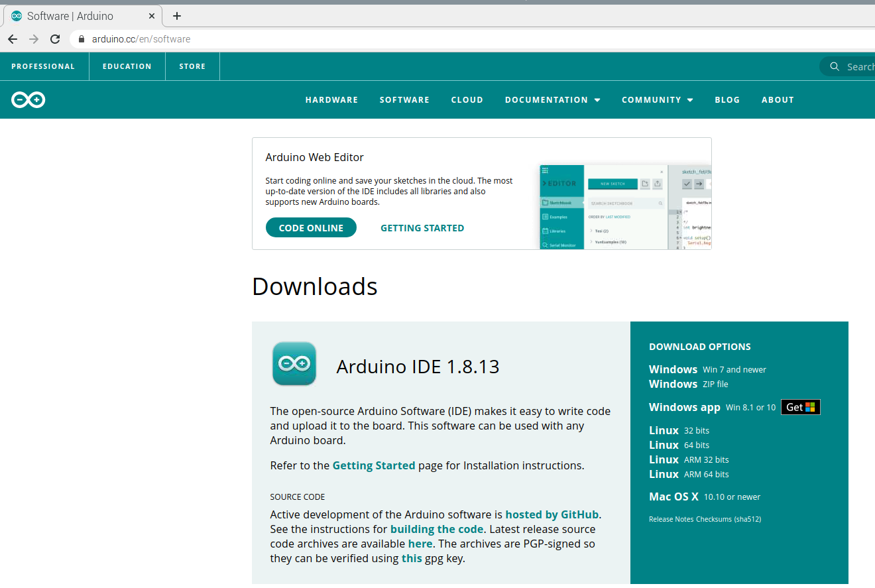Click the Arduino Web Editor title
Viewport: 875px width, 588px height.
coord(314,157)
